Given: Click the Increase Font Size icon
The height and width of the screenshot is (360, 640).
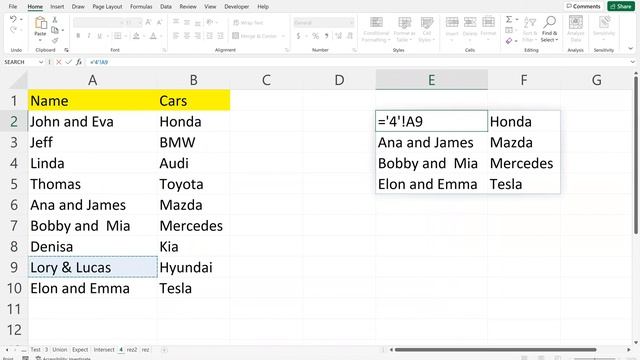Looking at the screenshot, I should click(148, 22).
